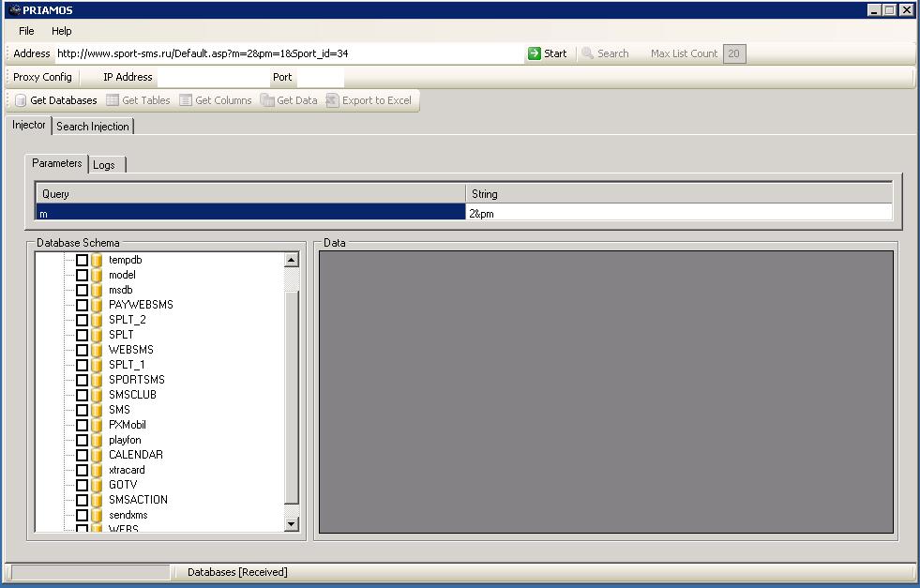Check the model database checkbox
This screenshot has height=588, width=920.
click(83, 275)
